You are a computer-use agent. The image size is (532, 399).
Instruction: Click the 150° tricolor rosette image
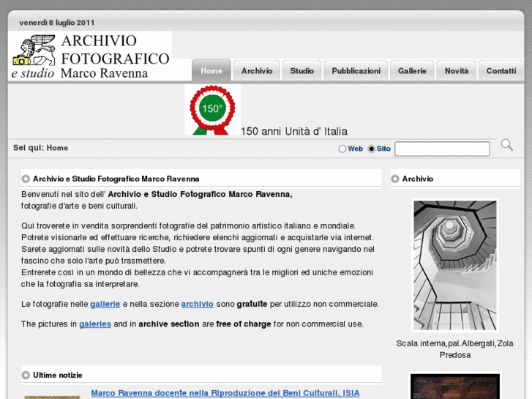point(213,110)
